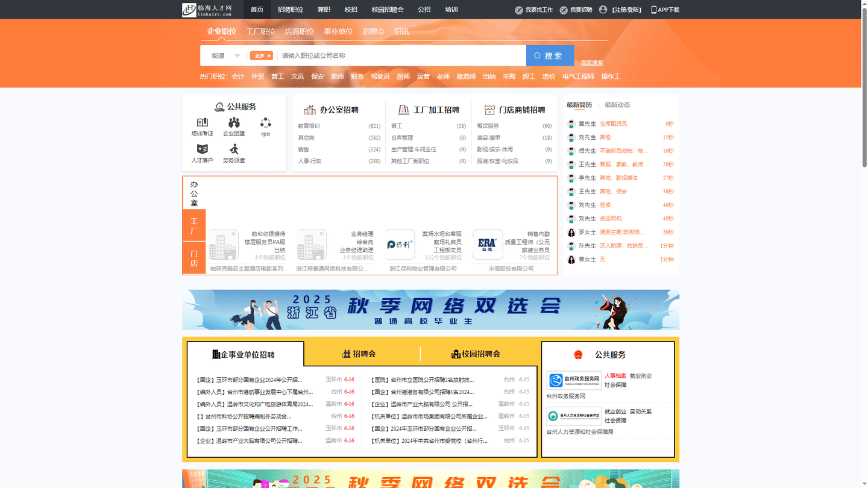The width and height of the screenshot is (868, 488).
Task: Click 劳动关系 link under 台州人力资源
Action: click(641, 411)
